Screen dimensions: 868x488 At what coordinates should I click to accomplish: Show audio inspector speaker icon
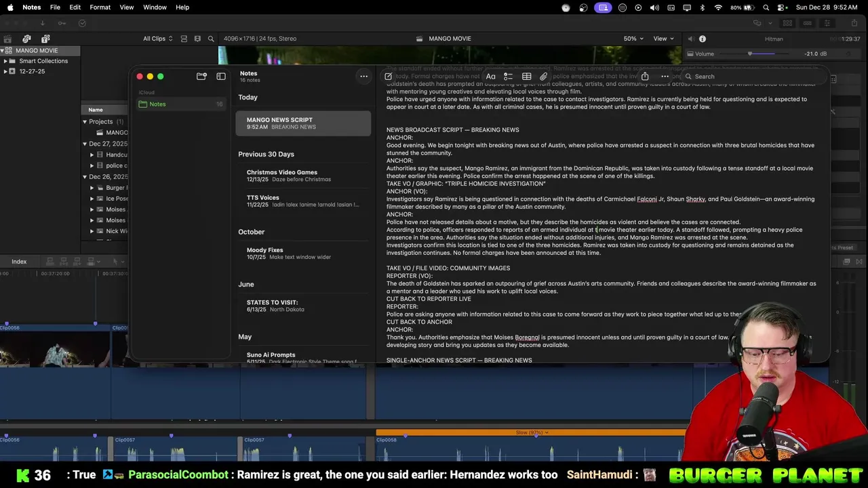pos(691,39)
